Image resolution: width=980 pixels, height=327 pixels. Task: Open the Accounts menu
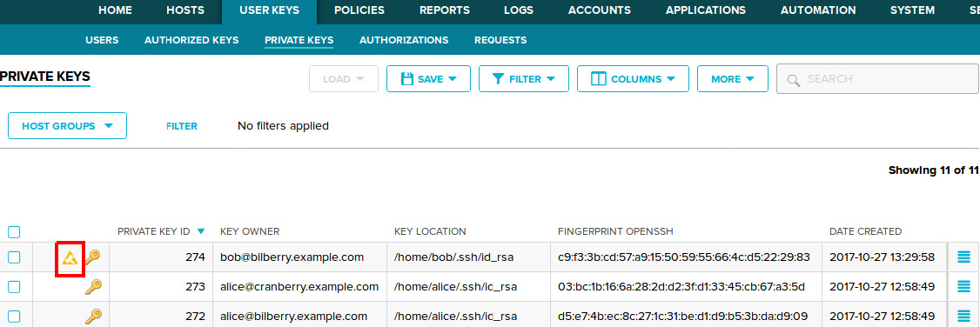pyautogui.click(x=600, y=10)
